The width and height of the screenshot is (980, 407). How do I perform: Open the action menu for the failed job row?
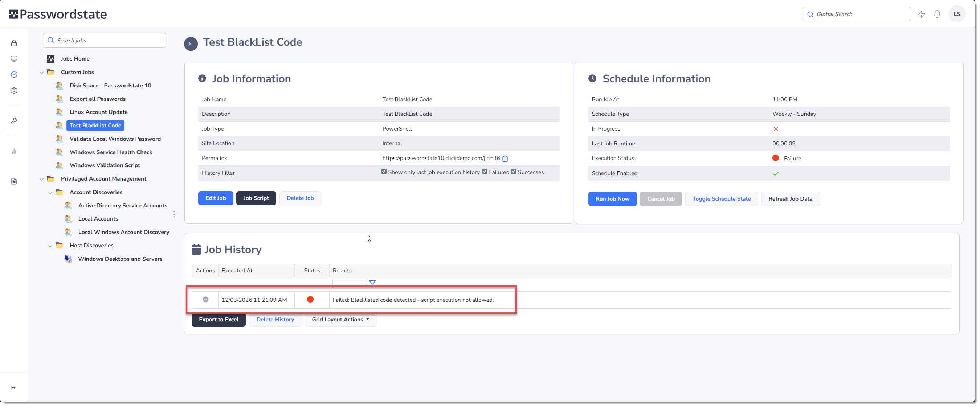coord(205,300)
